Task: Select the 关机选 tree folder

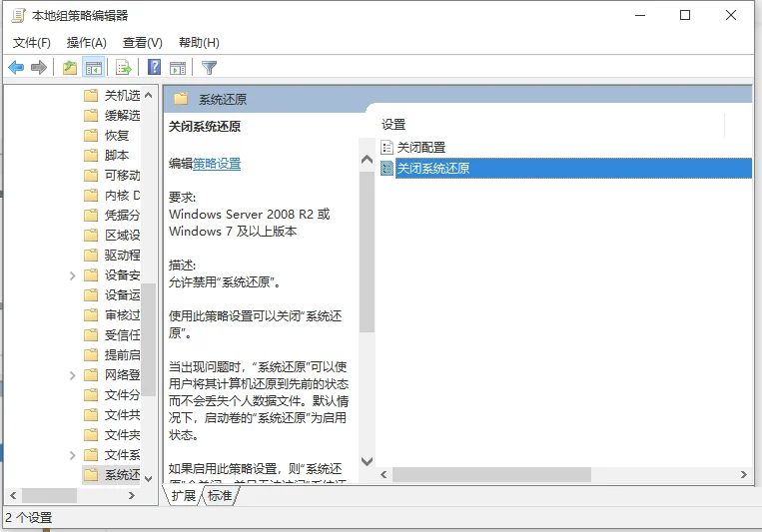Action: pyautogui.click(x=111, y=95)
